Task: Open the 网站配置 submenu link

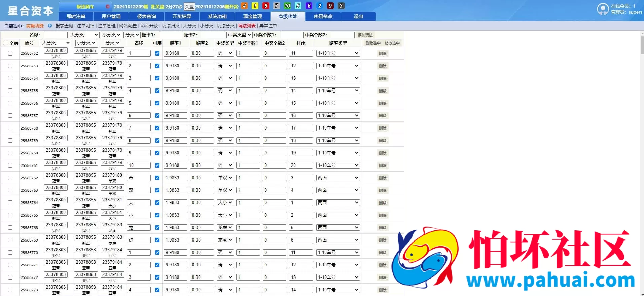Action: 128,26
